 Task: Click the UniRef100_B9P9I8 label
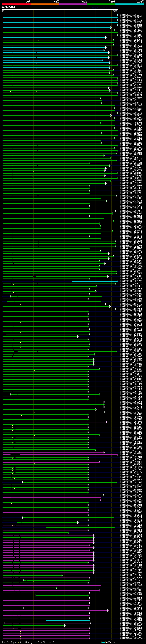click(x=131, y=58)
